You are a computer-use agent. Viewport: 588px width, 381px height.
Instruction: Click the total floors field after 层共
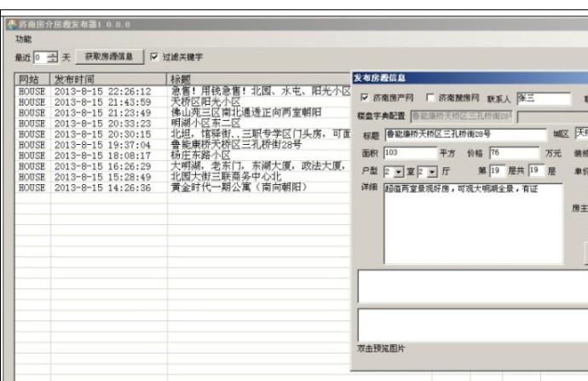(536, 171)
